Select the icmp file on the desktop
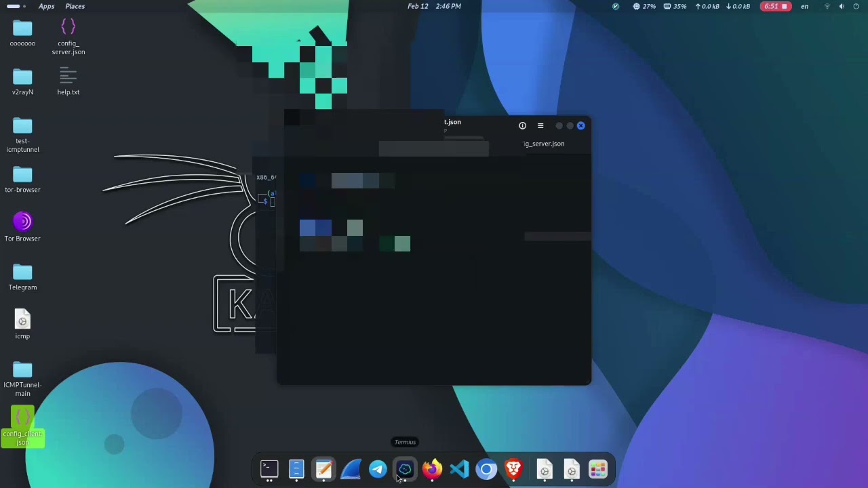Image resolution: width=868 pixels, height=488 pixels. point(22,325)
